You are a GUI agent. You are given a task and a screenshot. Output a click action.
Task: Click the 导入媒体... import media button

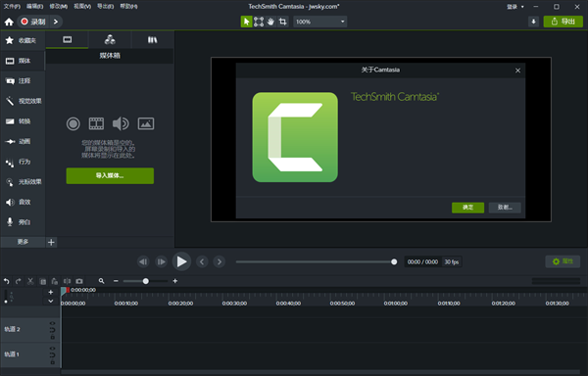[110, 175]
